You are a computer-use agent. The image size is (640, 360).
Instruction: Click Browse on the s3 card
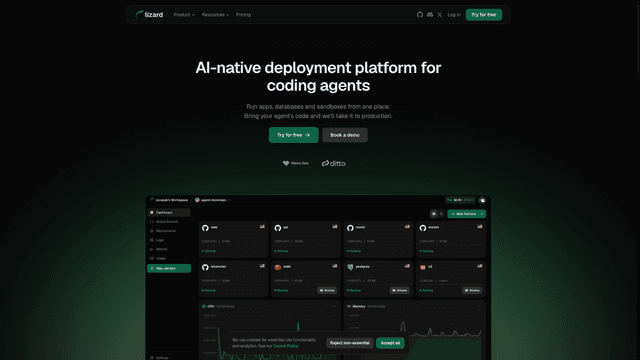click(472, 291)
